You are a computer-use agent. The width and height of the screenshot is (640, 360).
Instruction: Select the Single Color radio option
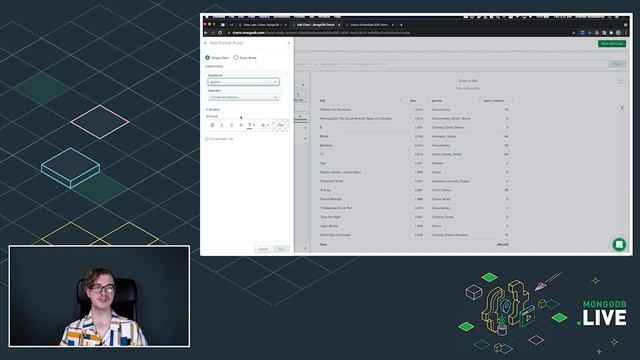point(207,58)
